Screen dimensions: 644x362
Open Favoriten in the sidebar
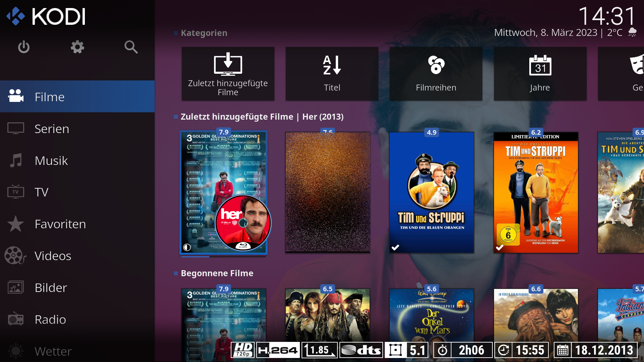click(77, 224)
